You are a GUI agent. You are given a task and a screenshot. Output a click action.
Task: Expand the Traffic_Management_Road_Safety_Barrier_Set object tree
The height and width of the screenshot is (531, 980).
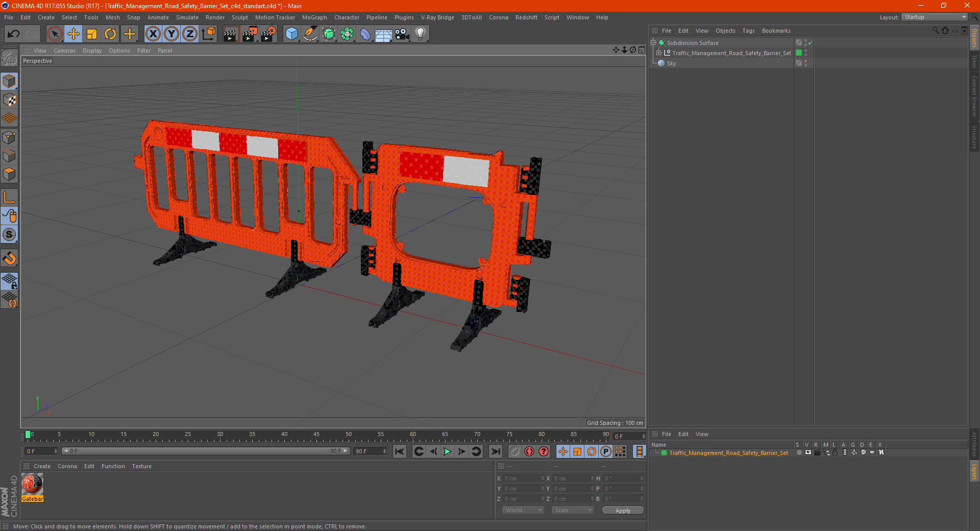point(658,53)
